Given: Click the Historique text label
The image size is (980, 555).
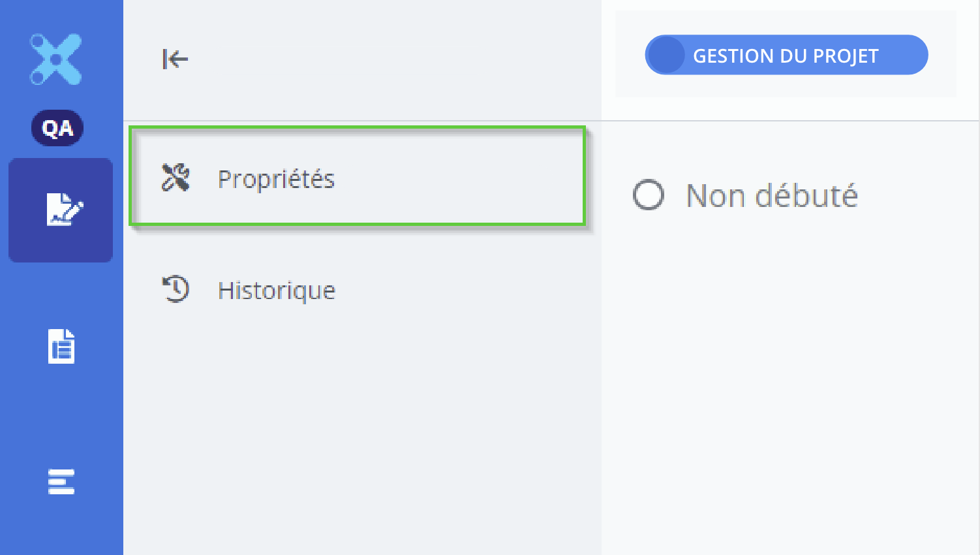Looking at the screenshot, I should click(x=277, y=291).
